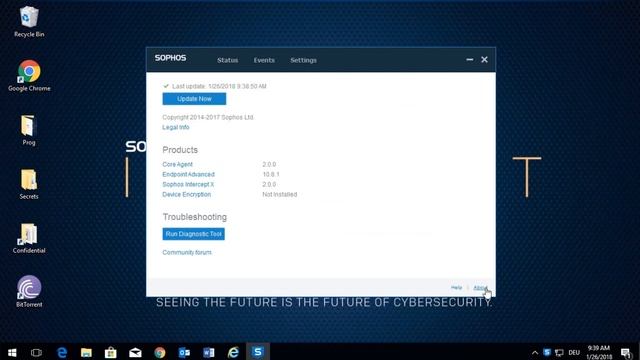Click the Update Now button

coord(194,99)
